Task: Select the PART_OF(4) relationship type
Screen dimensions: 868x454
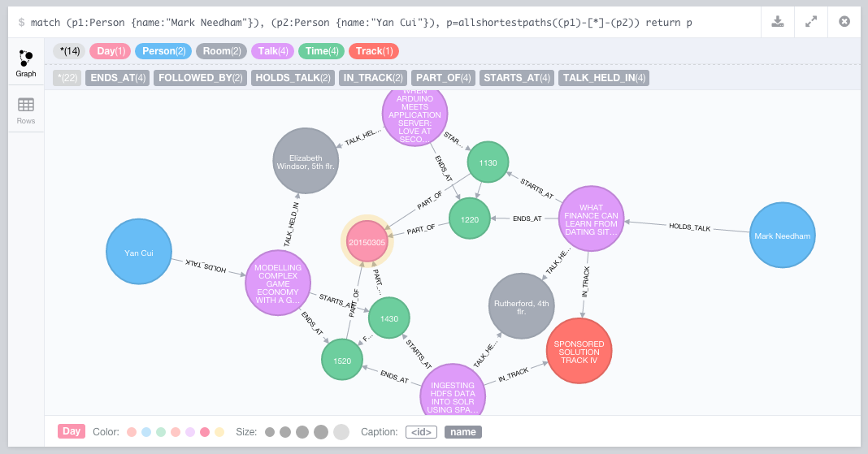Action: [x=443, y=78]
